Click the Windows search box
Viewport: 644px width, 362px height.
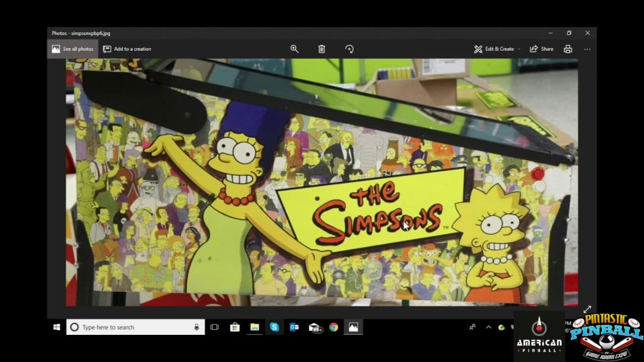pyautogui.click(x=136, y=327)
